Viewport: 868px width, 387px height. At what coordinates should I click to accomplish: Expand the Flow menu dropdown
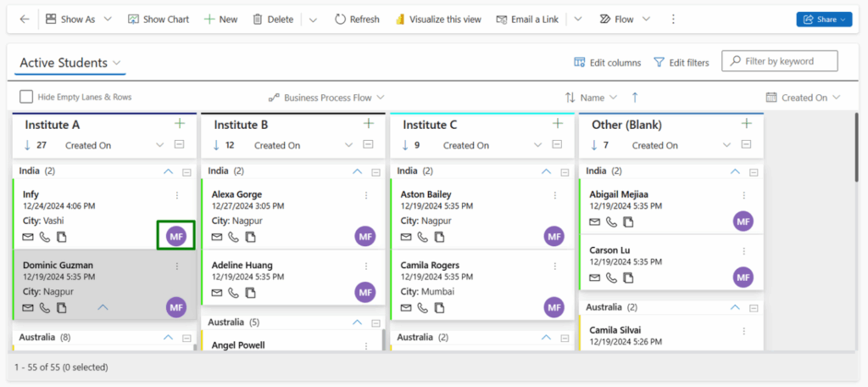(x=645, y=20)
